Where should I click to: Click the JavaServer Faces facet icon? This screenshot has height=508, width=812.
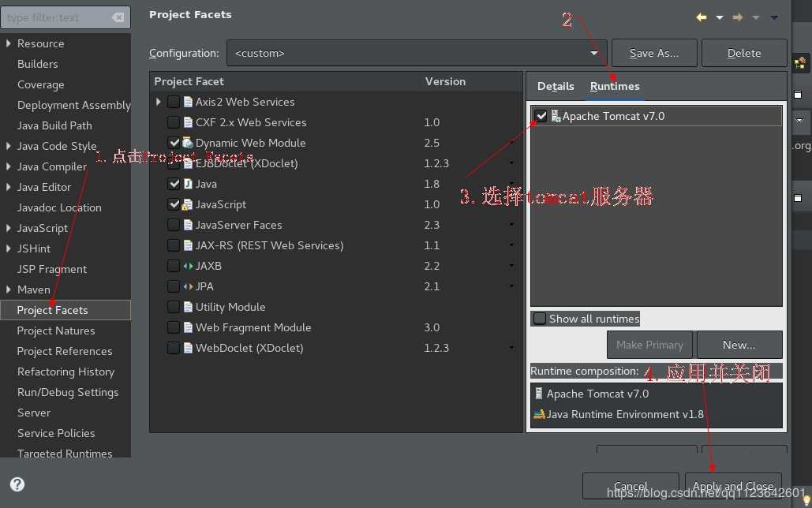[188, 226]
